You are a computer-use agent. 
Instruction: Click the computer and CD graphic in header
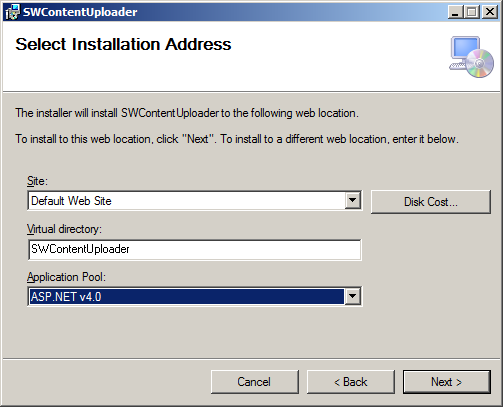pyautogui.click(x=472, y=57)
